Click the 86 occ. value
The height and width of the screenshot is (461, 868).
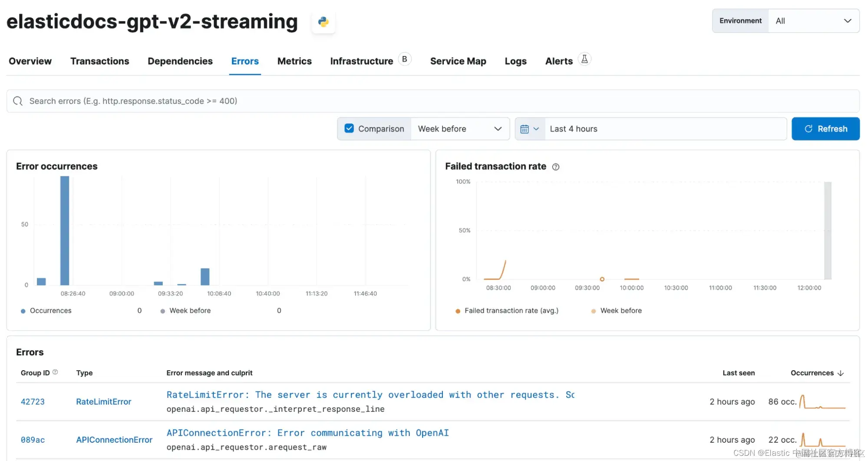(x=782, y=402)
